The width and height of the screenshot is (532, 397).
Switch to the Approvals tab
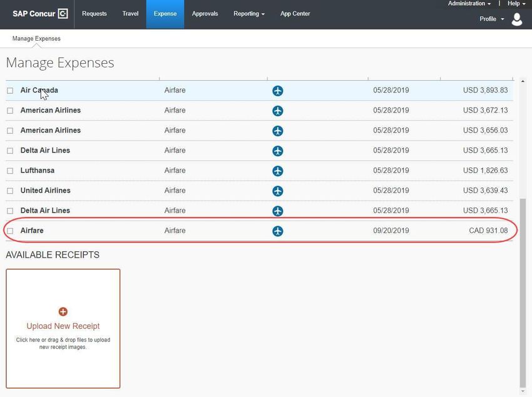click(205, 14)
